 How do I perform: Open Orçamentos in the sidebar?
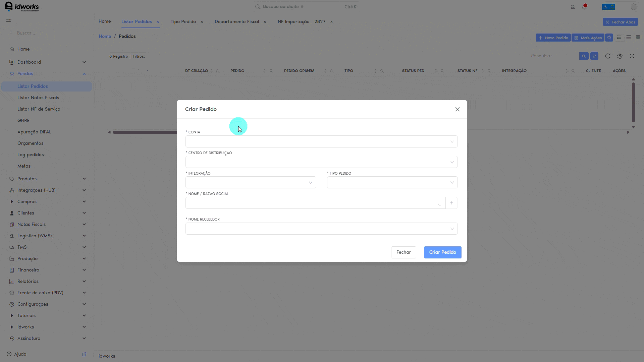(31, 143)
